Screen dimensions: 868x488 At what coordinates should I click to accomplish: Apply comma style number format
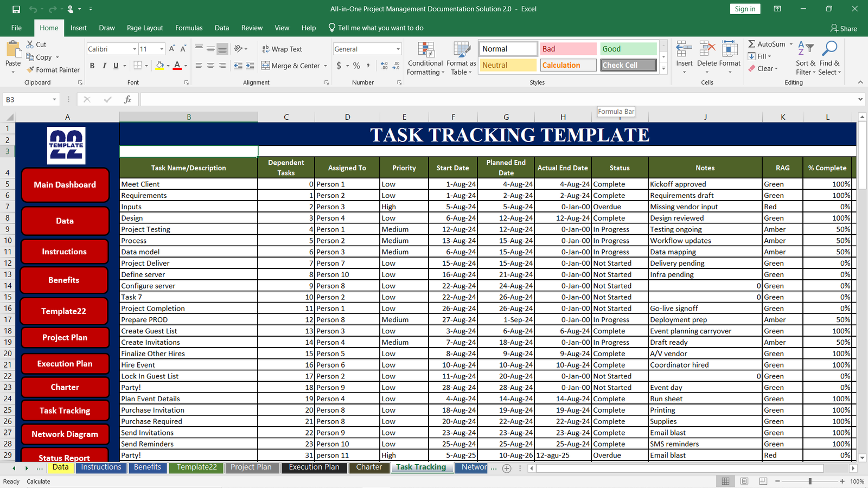(368, 66)
